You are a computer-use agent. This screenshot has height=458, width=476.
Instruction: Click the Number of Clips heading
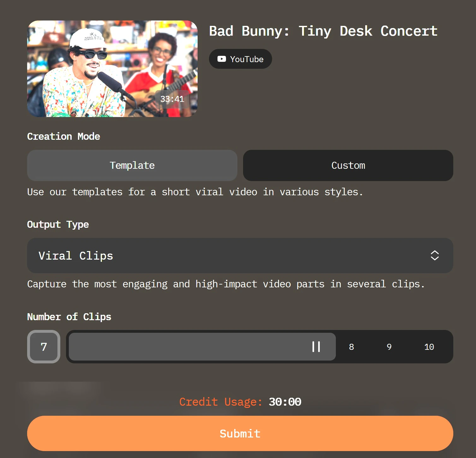[x=69, y=317]
